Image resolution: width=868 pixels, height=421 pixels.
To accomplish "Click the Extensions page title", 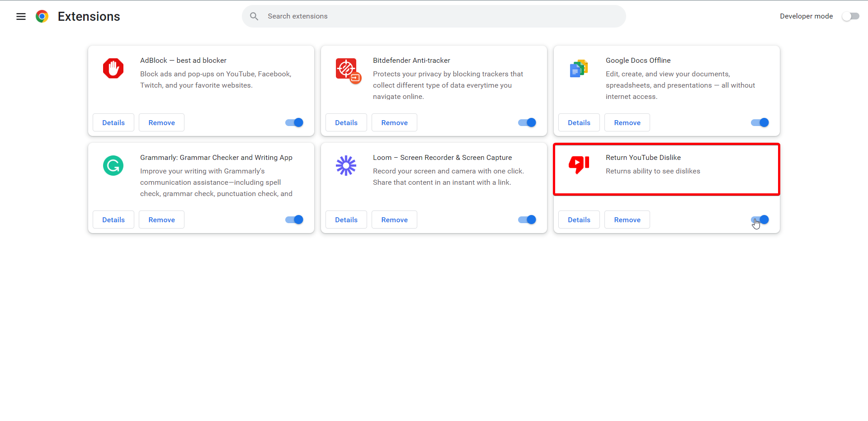I will (89, 16).
